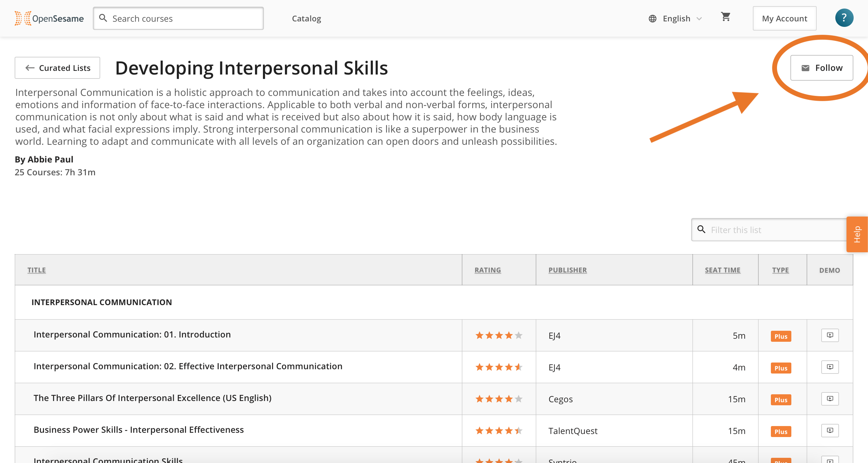Open the Catalog menu item
Screen dimensions: 868x463
[306, 19]
